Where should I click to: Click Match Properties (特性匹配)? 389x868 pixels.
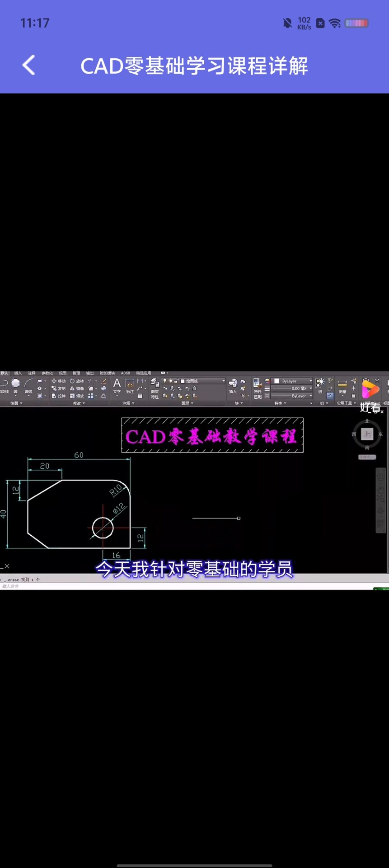point(258,389)
